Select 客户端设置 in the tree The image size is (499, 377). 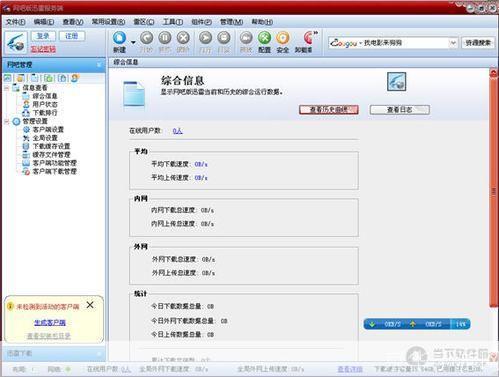48,129
